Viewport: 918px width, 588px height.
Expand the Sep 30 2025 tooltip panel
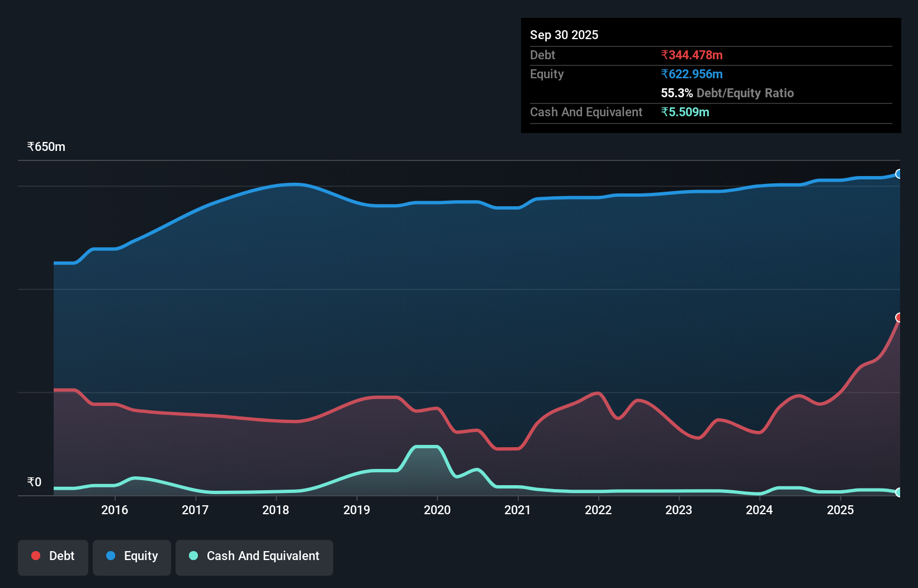click(564, 35)
